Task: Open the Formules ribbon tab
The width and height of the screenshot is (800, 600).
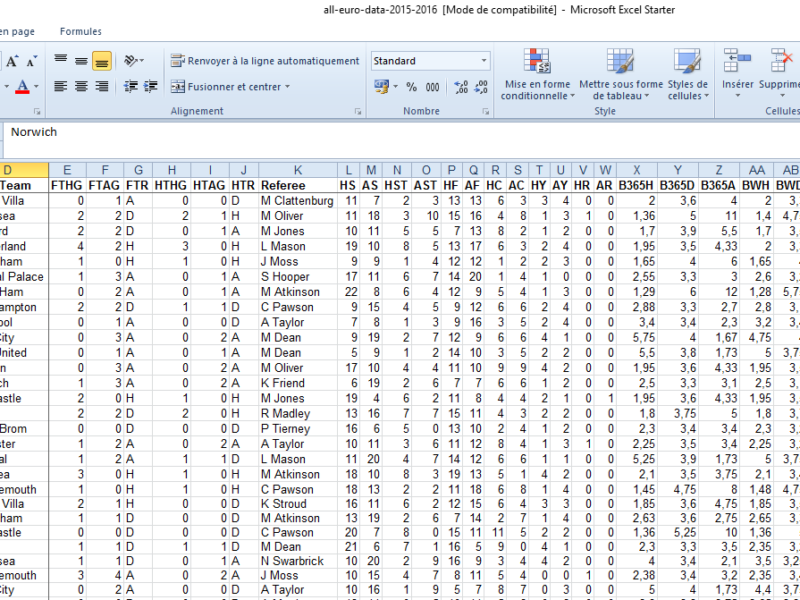Action: 80,32
